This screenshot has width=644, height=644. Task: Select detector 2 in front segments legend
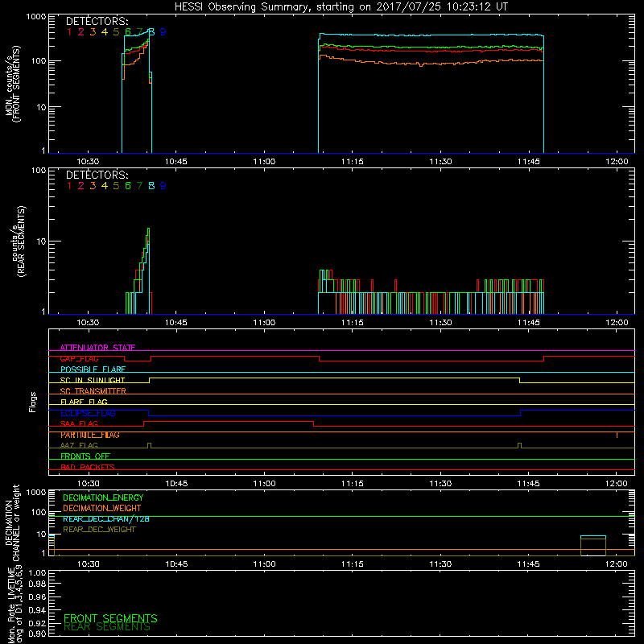point(81,32)
